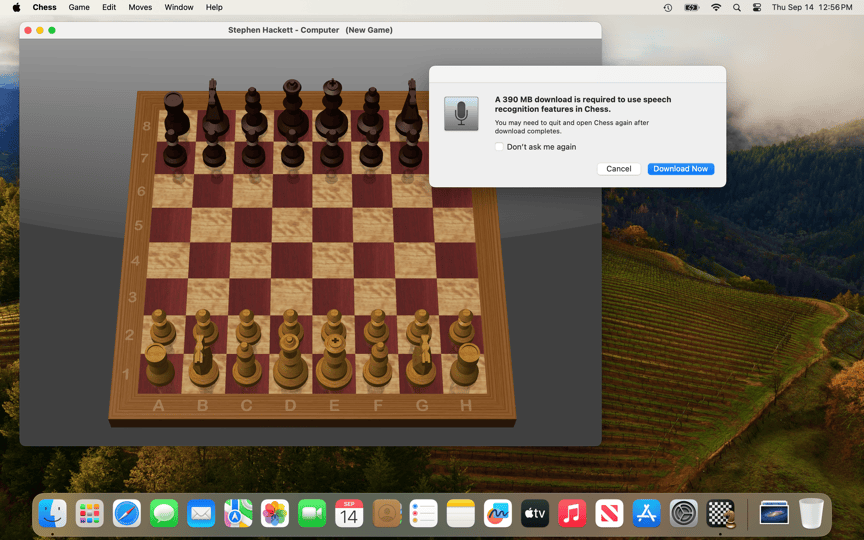Open Mail app in Dock
The height and width of the screenshot is (540, 864).
pyautogui.click(x=201, y=514)
